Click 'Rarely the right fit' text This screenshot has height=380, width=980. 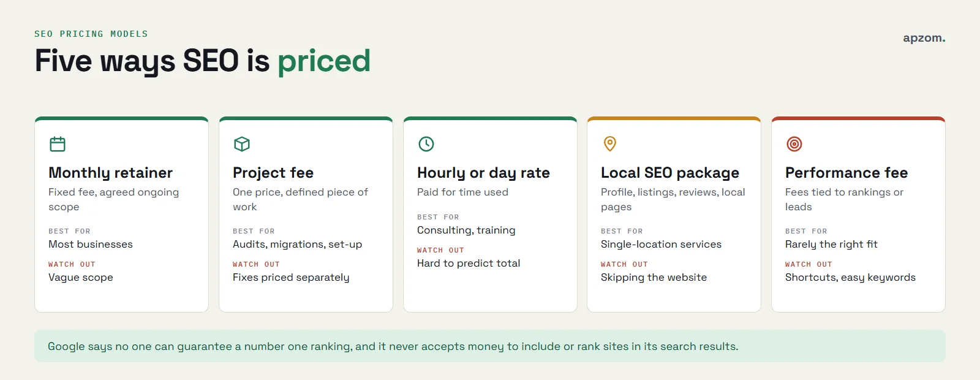coord(831,244)
